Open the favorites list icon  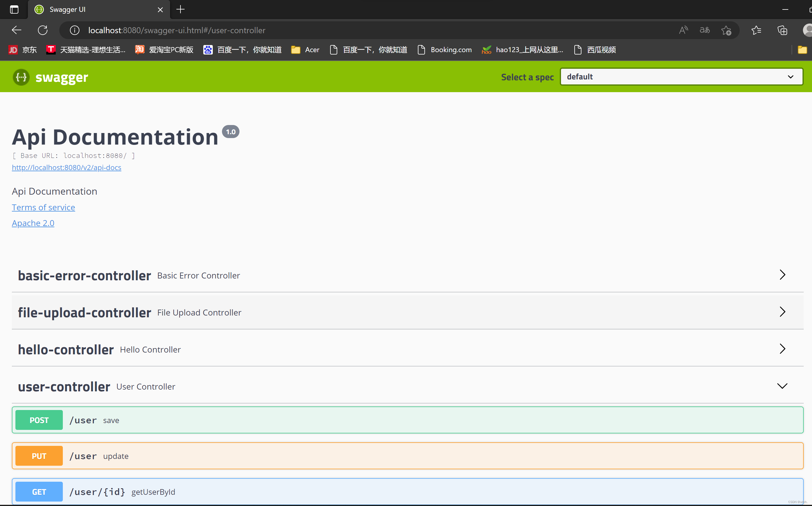point(756,31)
